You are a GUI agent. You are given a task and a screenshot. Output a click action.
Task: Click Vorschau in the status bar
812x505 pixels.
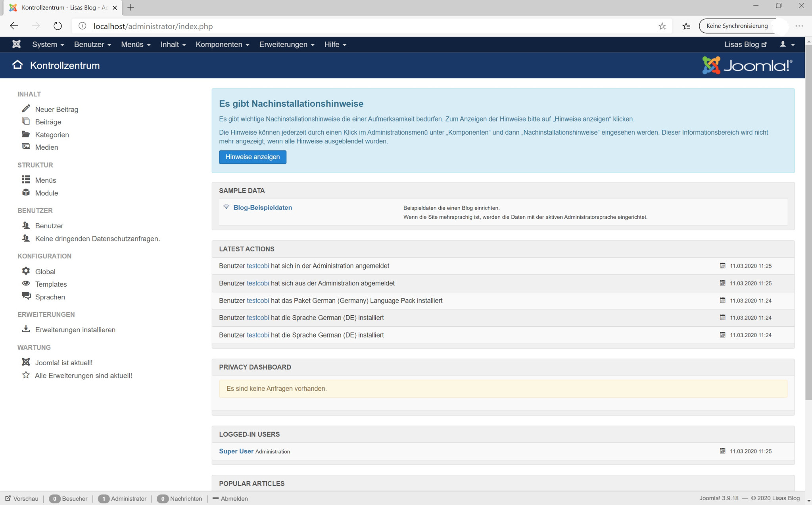pyautogui.click(x=22, y=499)
